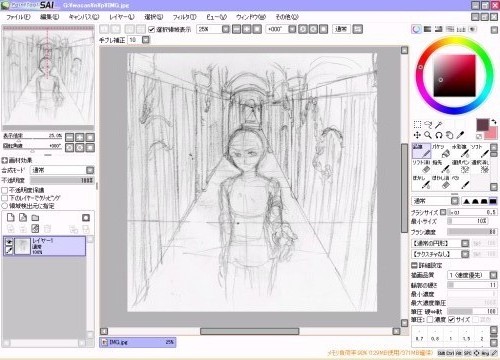This screenshot has width=500, height=360.
Task: Select the magic wand tool
Action: [x=439, y=124]
